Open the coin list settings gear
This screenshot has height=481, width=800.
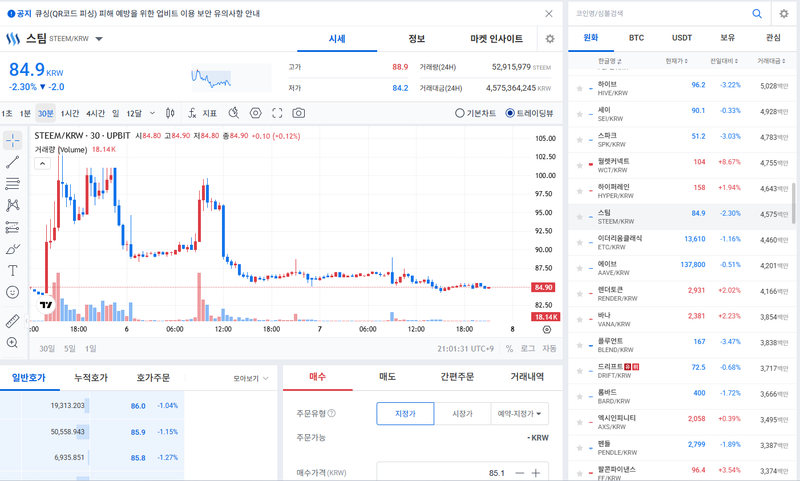(x=784, y=14)
